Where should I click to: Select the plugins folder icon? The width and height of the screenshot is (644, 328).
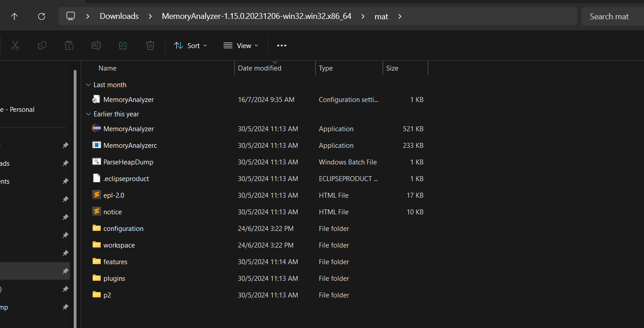click(x=96, y=278)
